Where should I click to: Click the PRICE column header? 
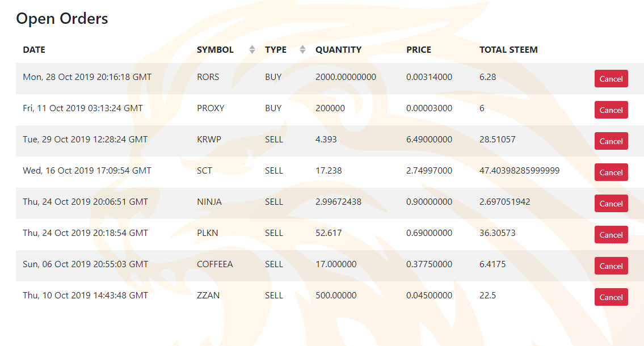click(x=419, y=50)
